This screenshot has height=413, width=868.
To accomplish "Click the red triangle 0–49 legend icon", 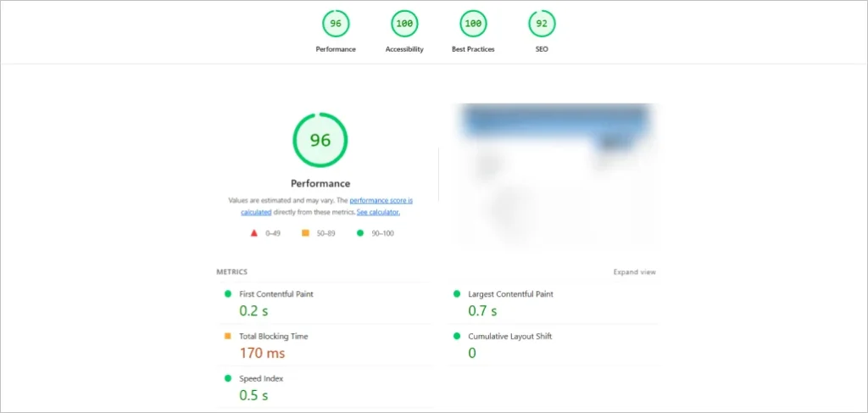I will point(254,233).
